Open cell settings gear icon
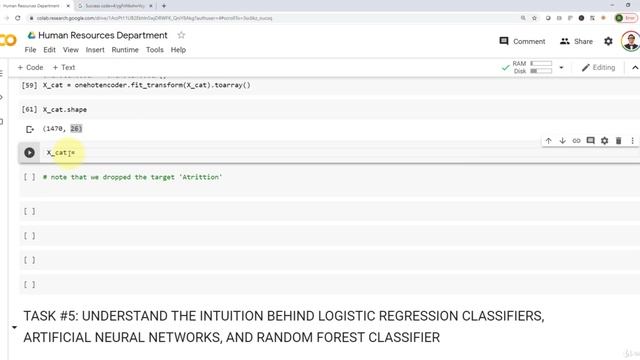The image size is (640, 360). [604, 141]
